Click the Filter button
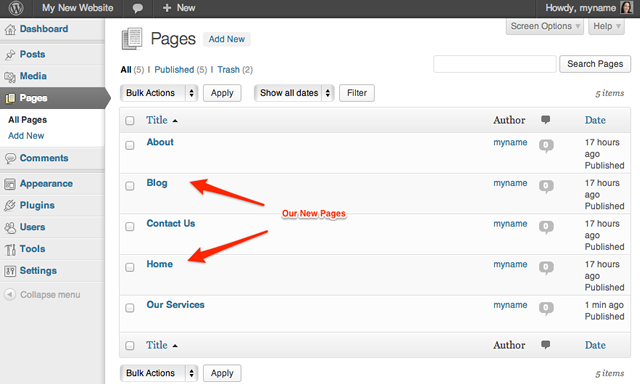 [357, 93]
